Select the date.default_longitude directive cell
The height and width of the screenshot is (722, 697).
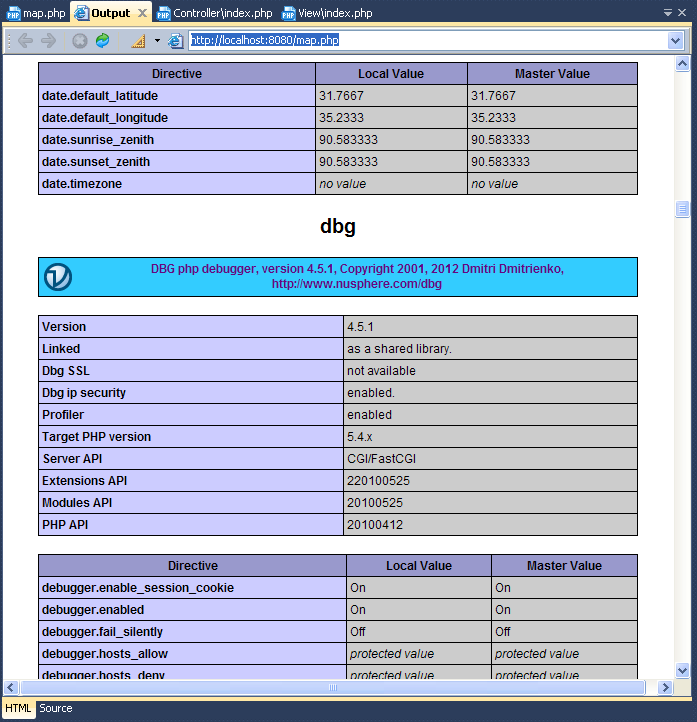[177, 118]
